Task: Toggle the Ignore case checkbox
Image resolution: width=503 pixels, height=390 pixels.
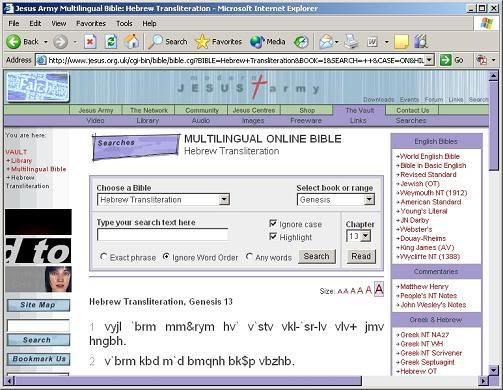Action: tap(273, 223)
